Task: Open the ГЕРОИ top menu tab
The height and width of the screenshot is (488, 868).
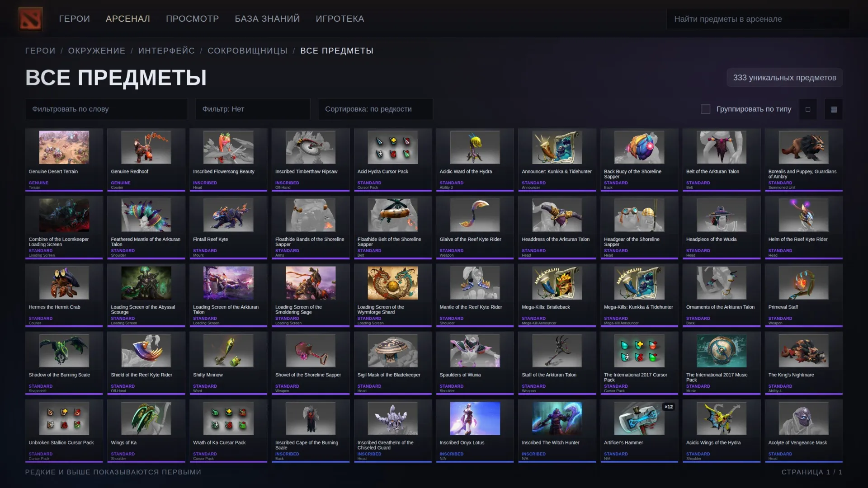Action: pyautogui.click(x=74, y=19)
